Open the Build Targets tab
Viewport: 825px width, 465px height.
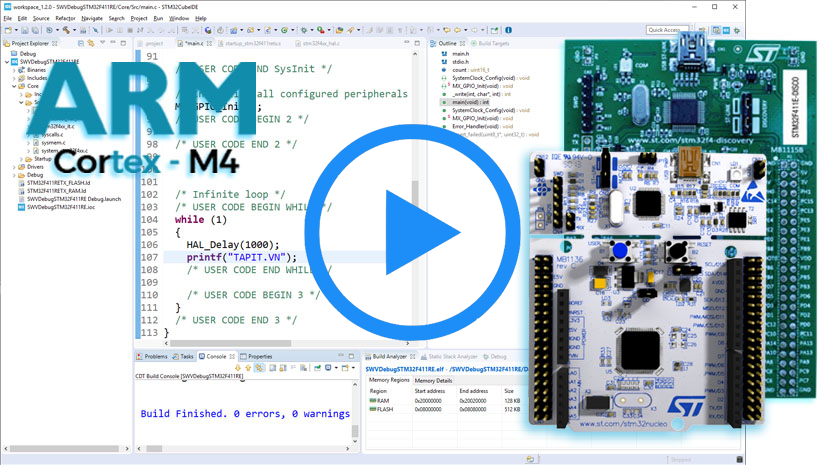tap(494, 43)
